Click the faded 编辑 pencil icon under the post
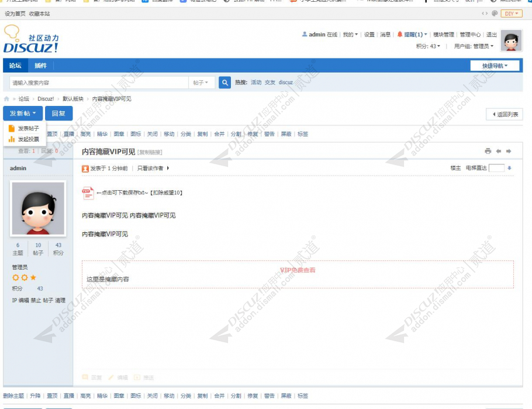The height and width of the screenshot is (409, 532). click(x=110, y=377)
